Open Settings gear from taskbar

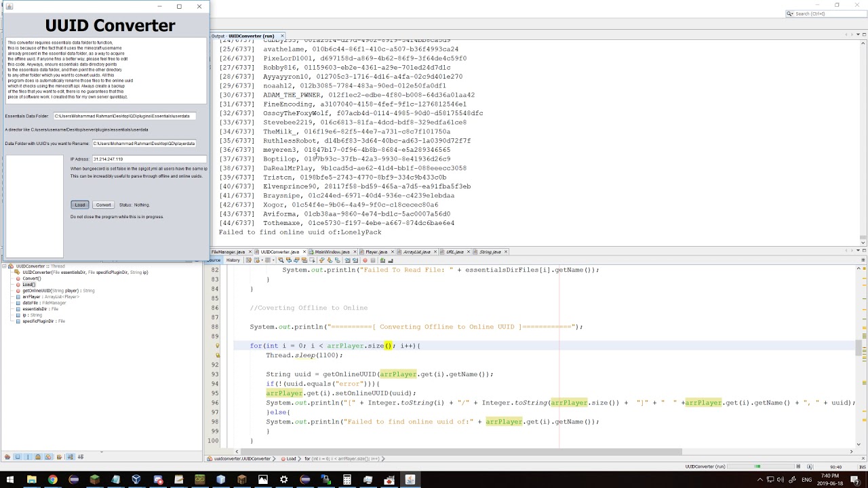click(x=283, y=480)
